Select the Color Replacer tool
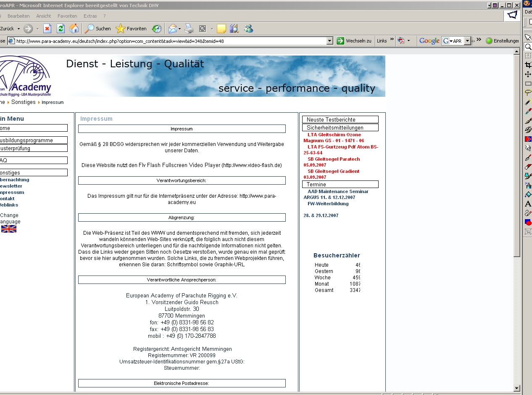 tap(528, 139)
